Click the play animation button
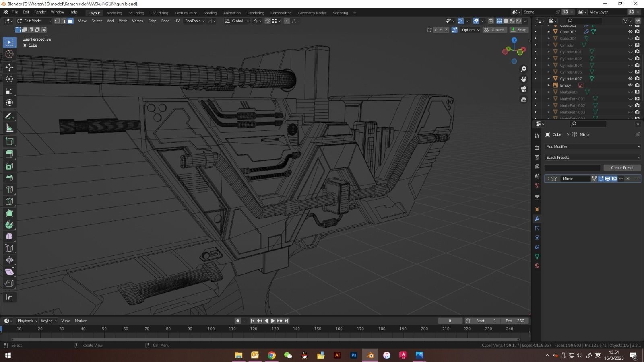Screen dimensions: 644x362 pos(273,321)
